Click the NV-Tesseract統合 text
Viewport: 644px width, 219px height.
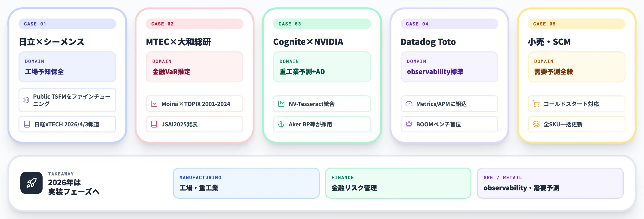(312, 104)
